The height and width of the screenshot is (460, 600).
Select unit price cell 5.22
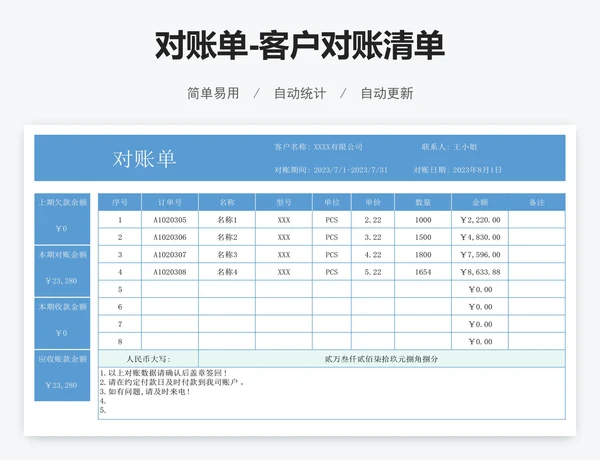click(373, 272)
